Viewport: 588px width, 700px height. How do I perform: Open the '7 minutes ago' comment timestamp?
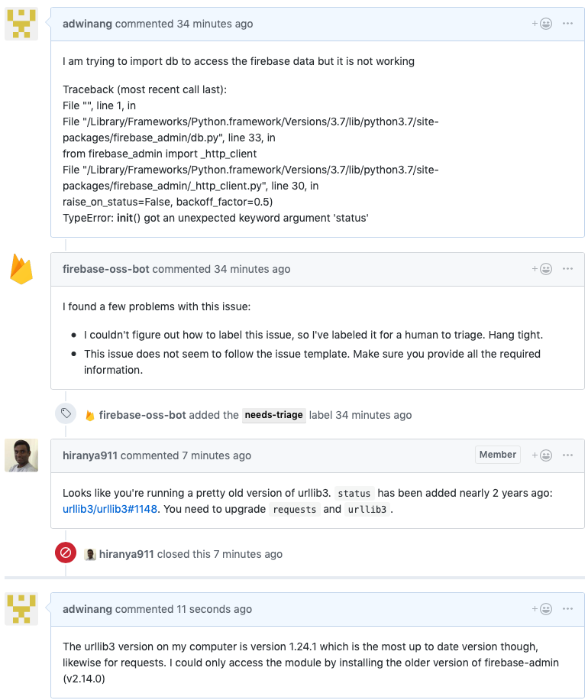click(216, 455)
